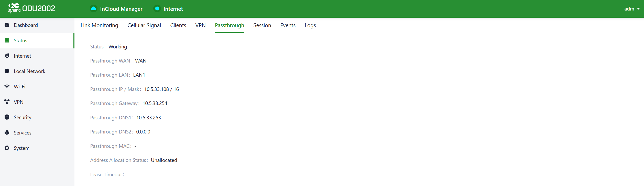Switch to the Link Monitoring tab

(99, 25)
